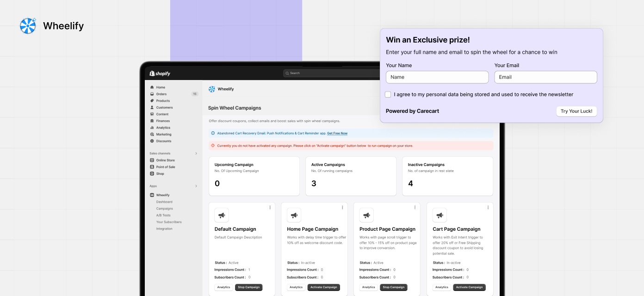The image size is (644, 296).
Task: Click the Your Name input field
Action: point(437,77)
